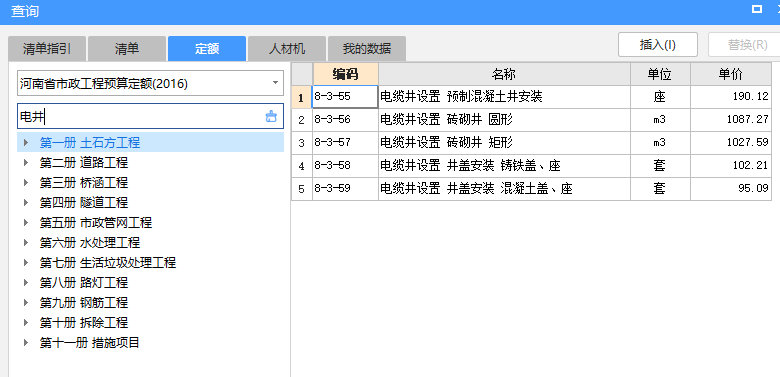Click code cell 8-3-55
The height and width of the screenshot is (377, 780).
345,97
